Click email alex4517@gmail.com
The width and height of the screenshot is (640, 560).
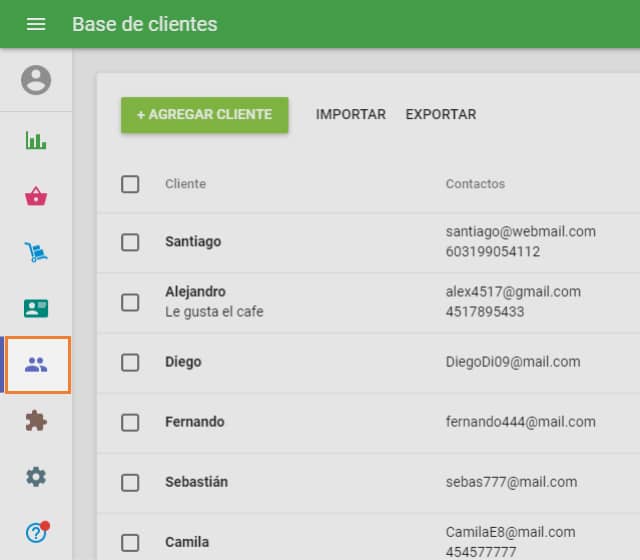[513, 292]
